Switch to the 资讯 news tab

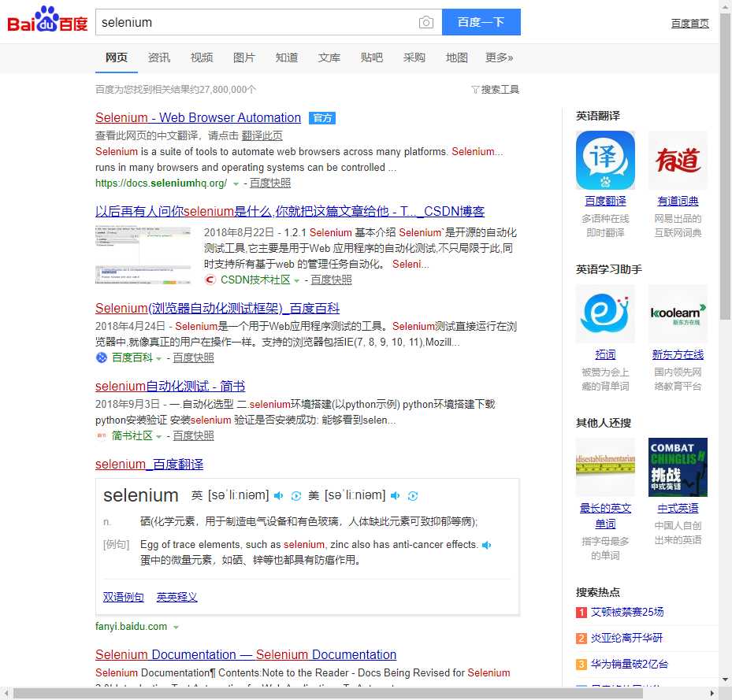point(158,57)
